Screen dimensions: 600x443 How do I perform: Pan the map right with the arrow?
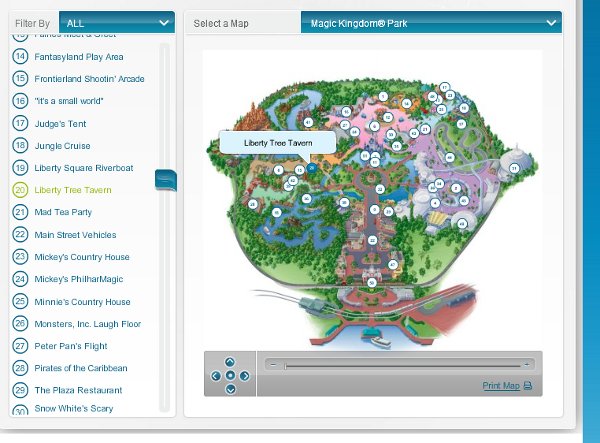tap(244, 376)
